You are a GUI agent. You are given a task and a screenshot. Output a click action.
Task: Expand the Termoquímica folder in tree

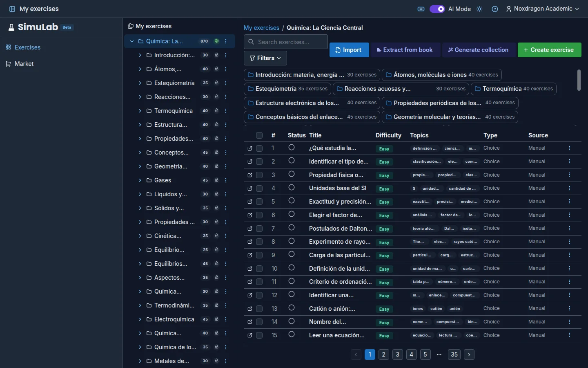coord(140,111)
